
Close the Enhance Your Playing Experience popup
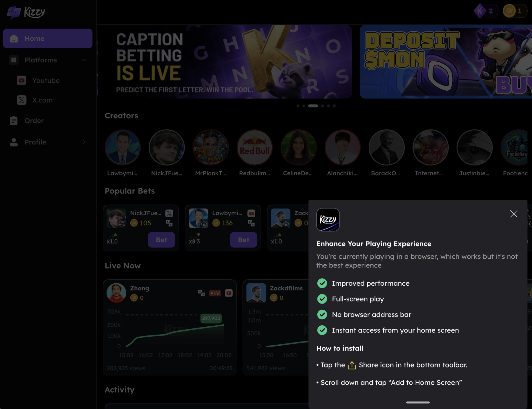click(513, 214)
